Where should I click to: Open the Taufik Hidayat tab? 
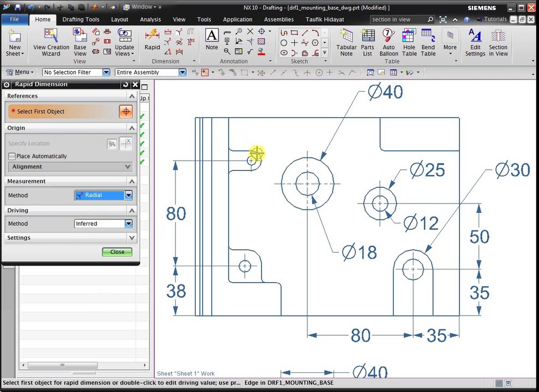[x=325, y=20]
